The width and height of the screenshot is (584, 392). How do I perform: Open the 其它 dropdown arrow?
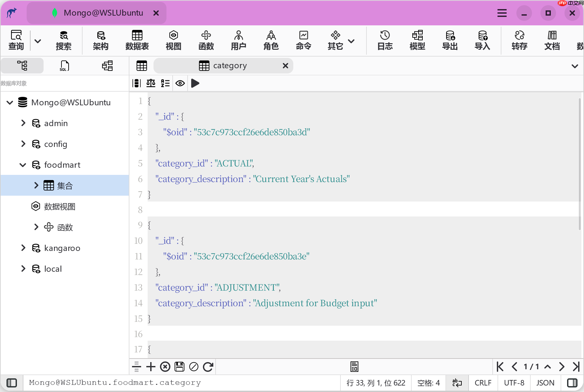[x=351, y=41]
